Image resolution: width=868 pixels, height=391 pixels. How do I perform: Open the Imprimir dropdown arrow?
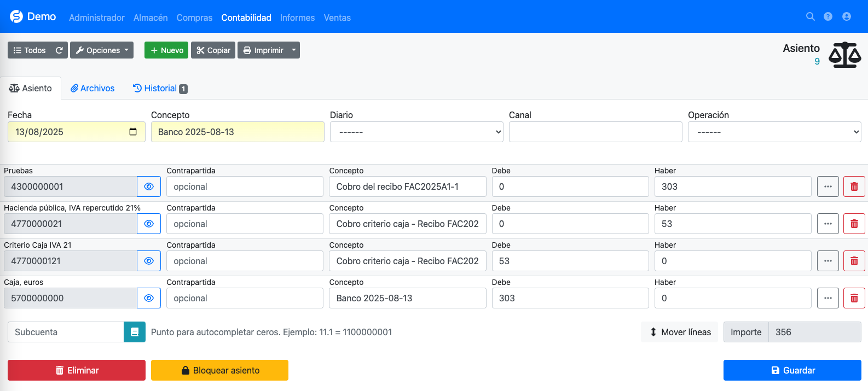pyautogui.click(x=294, y=50)
